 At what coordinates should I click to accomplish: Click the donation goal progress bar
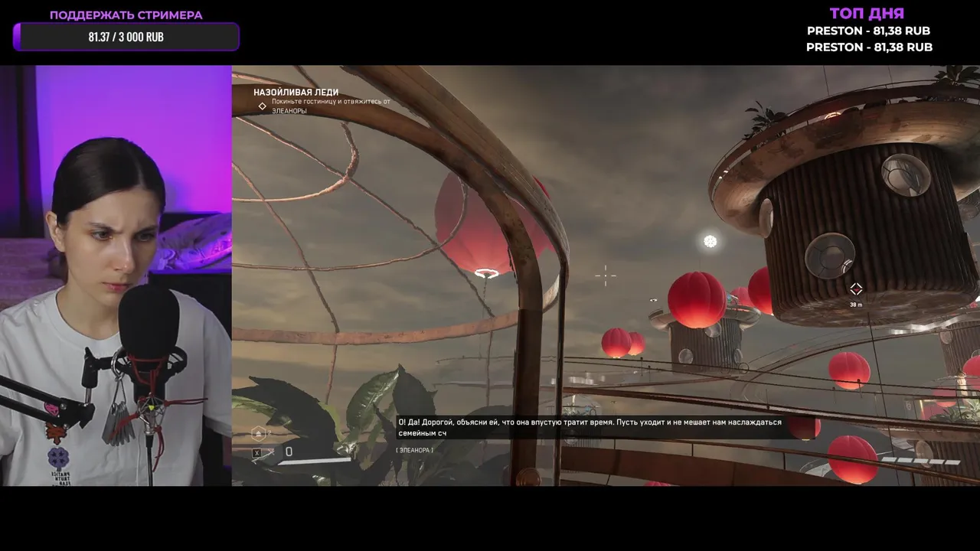coord(126,37)
